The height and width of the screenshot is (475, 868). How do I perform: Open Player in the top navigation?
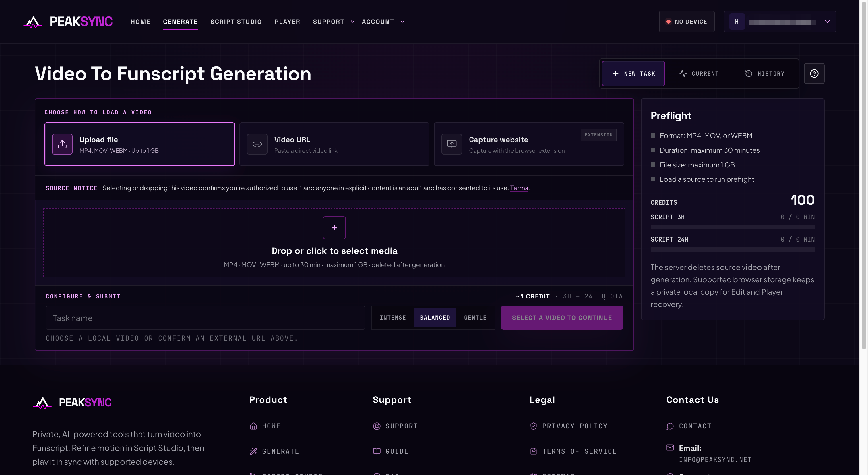click(x=287, y=22)
